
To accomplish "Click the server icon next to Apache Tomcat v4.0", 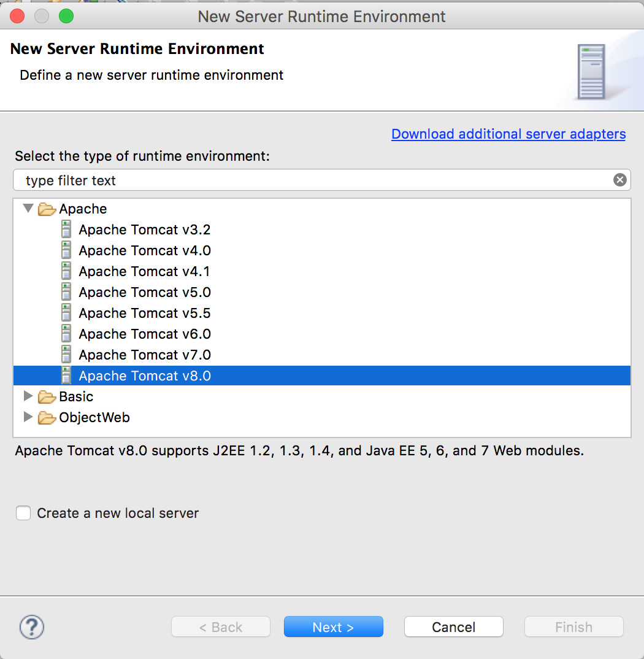I will (x=66, y=250).
